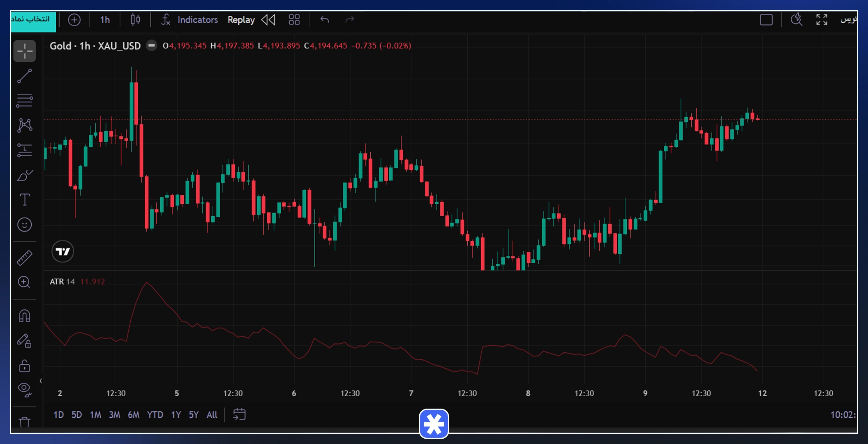Select the crosshair cursor tool
Screen dimensions: 868x444
25,51
